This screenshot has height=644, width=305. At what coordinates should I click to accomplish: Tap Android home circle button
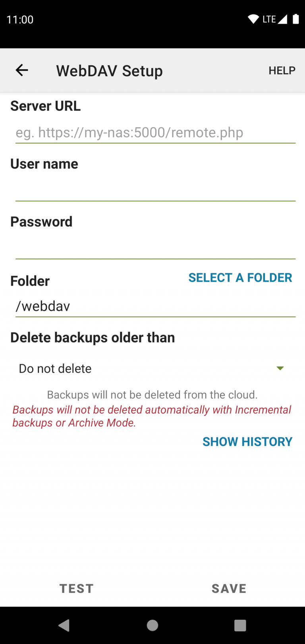point(152,625)
